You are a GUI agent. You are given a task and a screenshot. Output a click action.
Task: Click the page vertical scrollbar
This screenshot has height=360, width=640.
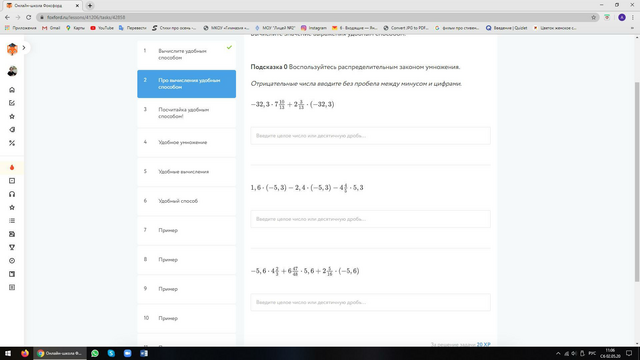637,182
